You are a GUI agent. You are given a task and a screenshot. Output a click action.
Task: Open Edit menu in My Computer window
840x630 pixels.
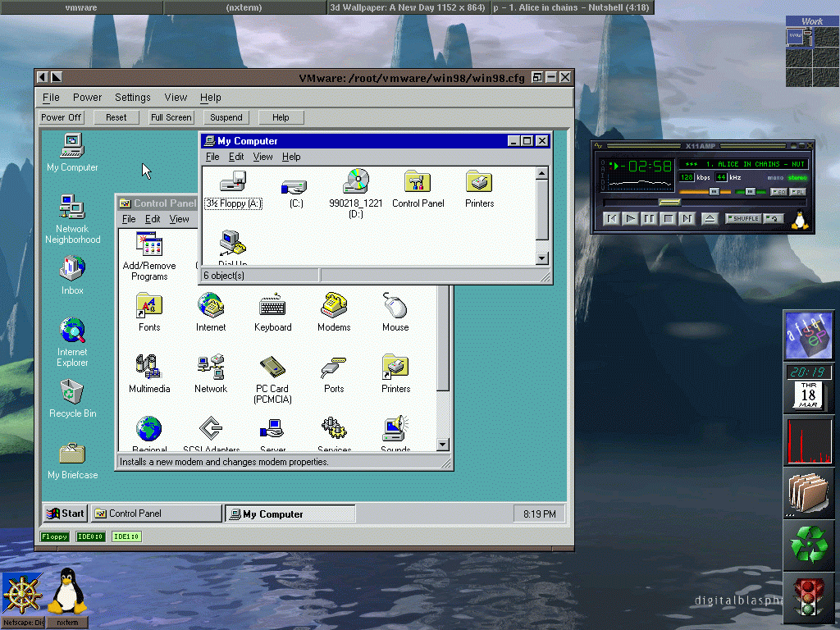pyautogui.click(x=236, y=157)
